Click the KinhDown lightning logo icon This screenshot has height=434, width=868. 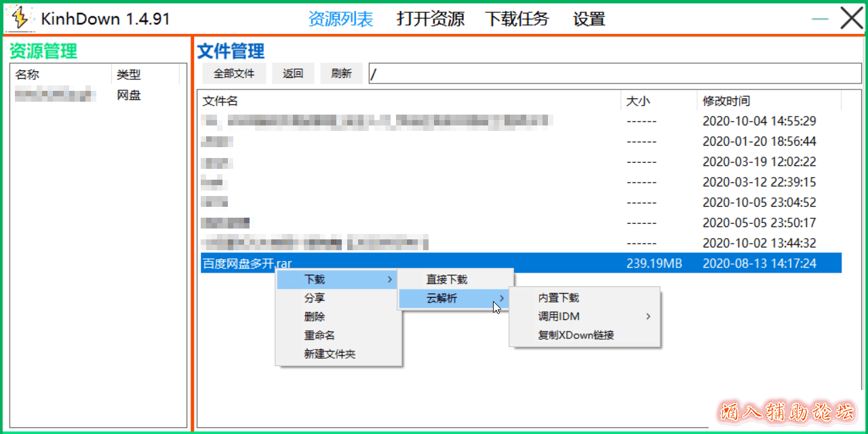point(20,18)
